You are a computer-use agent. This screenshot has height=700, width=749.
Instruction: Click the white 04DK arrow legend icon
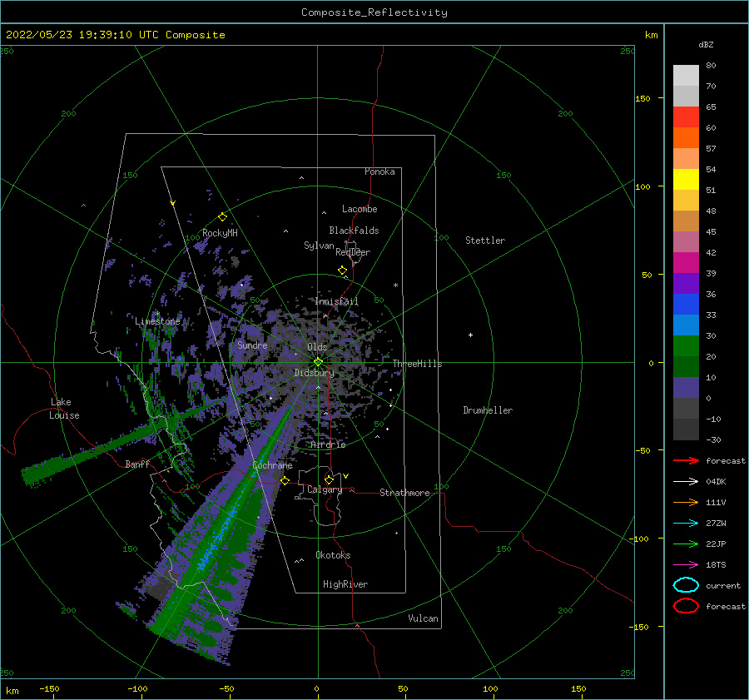click(x=686, y=481)
